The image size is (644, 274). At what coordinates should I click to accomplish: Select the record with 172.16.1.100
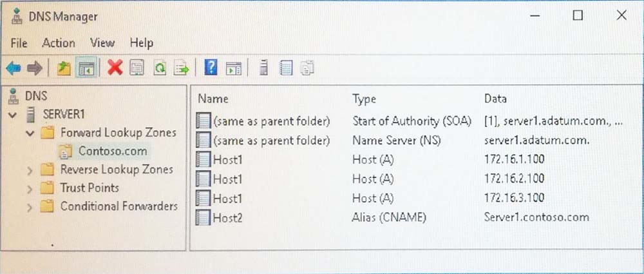coord(515,159)
